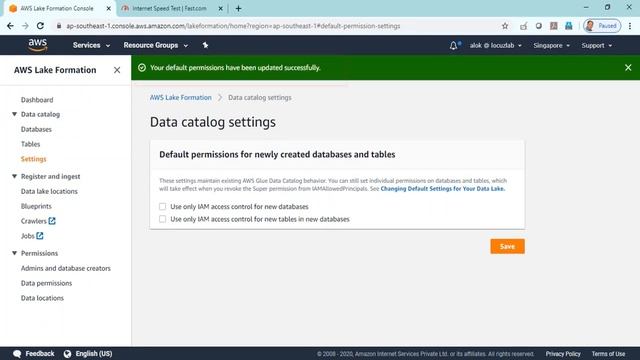Click the globe language icon
640x360 pixels.
pos(67,353)
